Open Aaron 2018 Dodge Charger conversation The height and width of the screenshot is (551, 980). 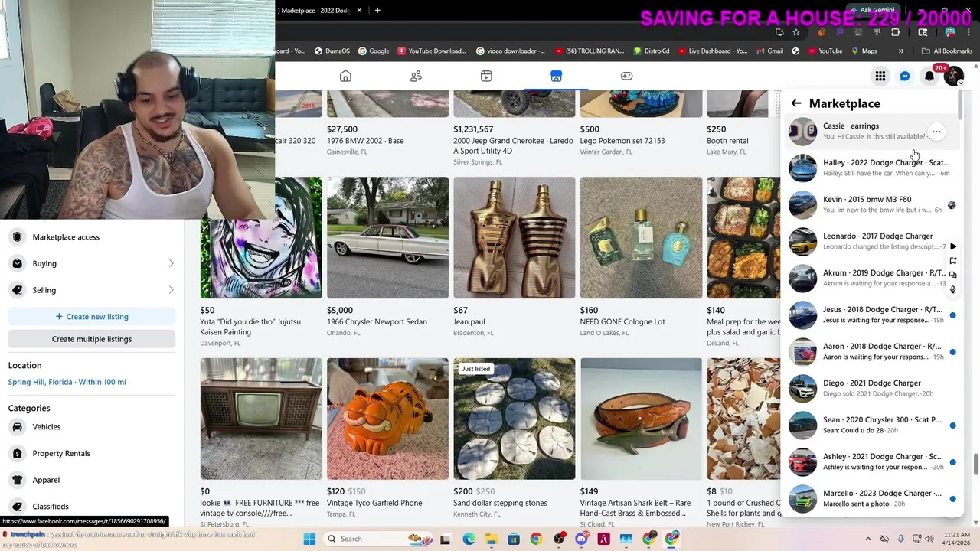(871, 351)
